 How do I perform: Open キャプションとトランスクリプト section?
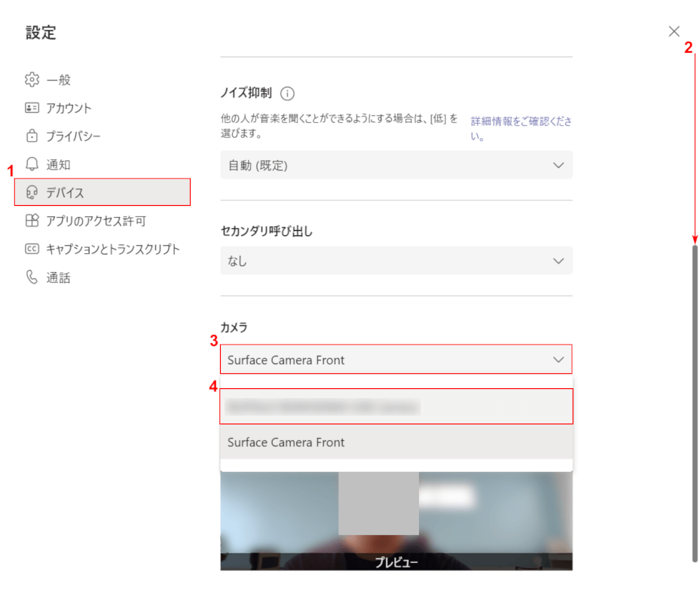pyautogui.click(x=102, y=248)
